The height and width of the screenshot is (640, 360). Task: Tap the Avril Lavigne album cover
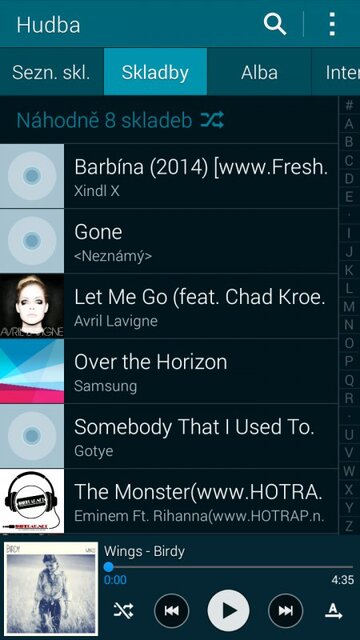[32, 306]
